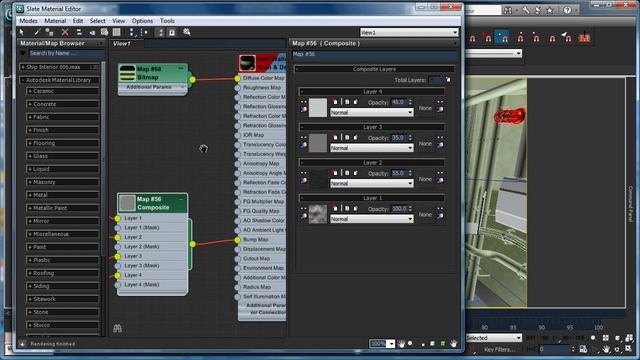Open Layer 3 blend mode Normal dropdown
Image resolution: width=640 pixels, height=360 pixels.
(371, 148)
